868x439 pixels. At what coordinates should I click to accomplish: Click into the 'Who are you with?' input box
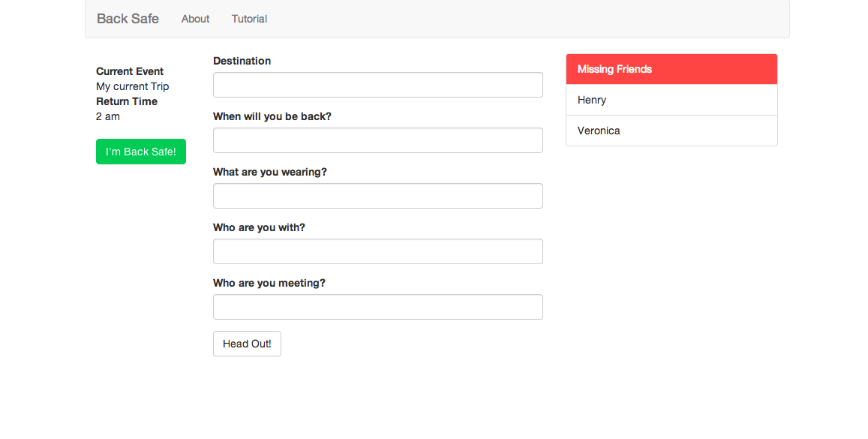pos(377,251)
